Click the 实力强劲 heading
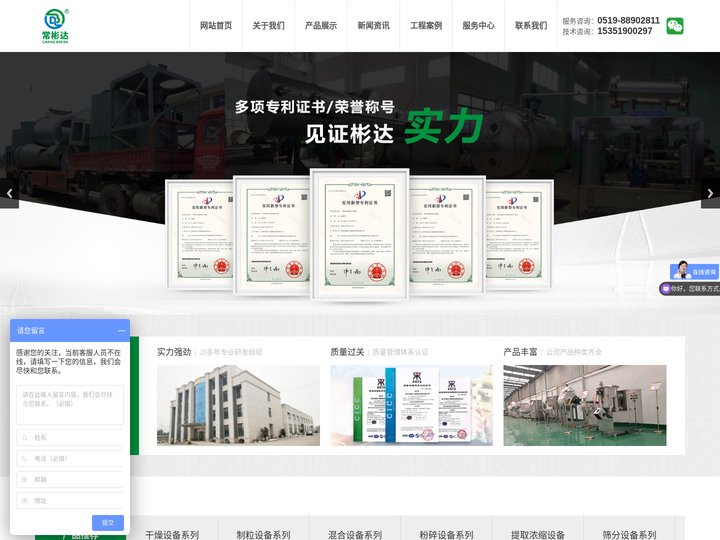 tap(174, 352)
